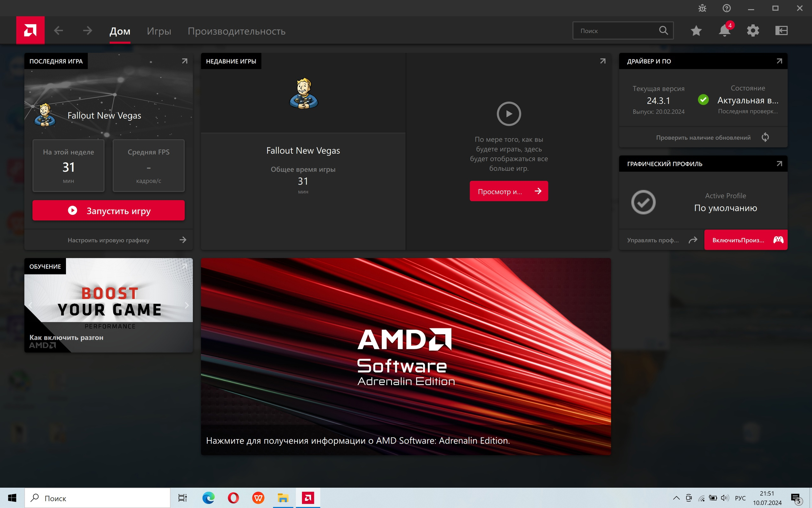The height and width of the screenshot is (508, 812).
Task: Click the На этой неделе 31 мин tile
Action: point(69,166)
